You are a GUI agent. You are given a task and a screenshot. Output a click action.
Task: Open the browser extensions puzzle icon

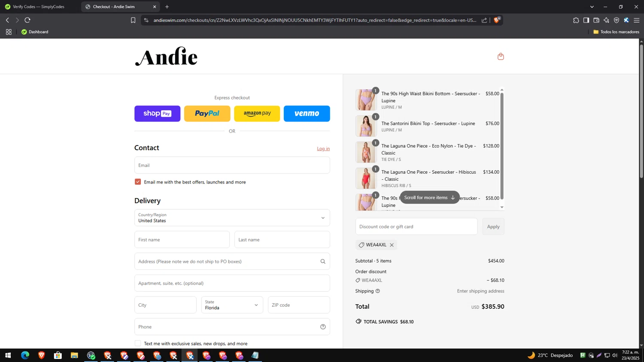click(576, 20)
